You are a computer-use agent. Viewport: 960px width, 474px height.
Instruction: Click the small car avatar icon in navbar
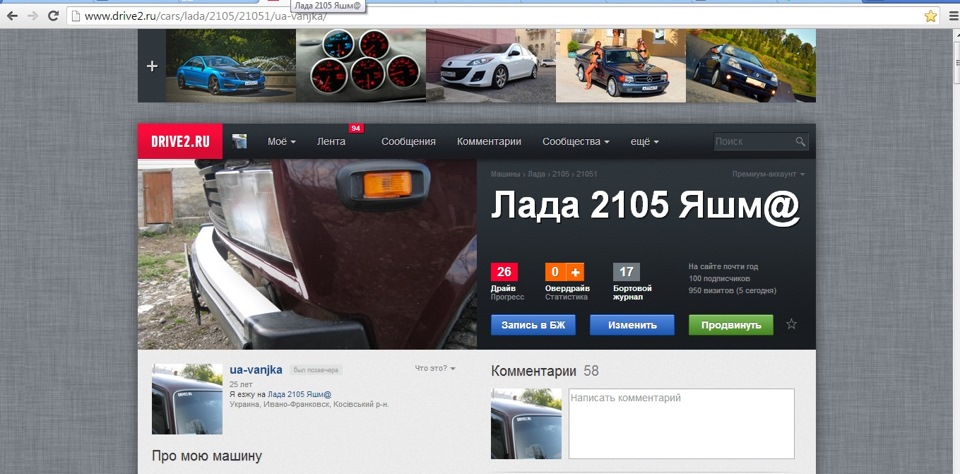coord(239,141)
